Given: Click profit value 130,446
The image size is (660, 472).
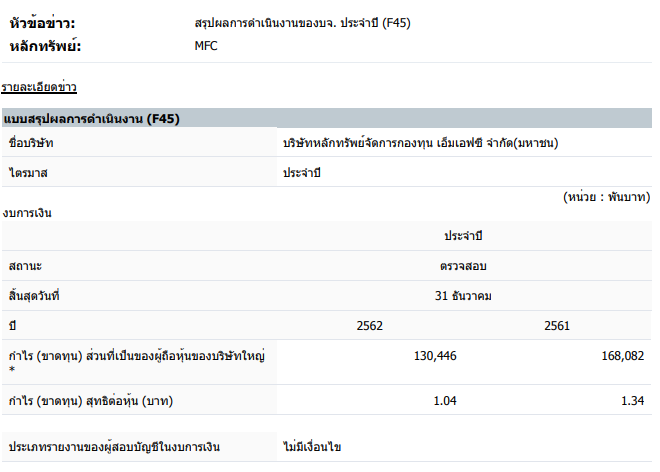Looking at the screenshot, I should coord(435,356).
